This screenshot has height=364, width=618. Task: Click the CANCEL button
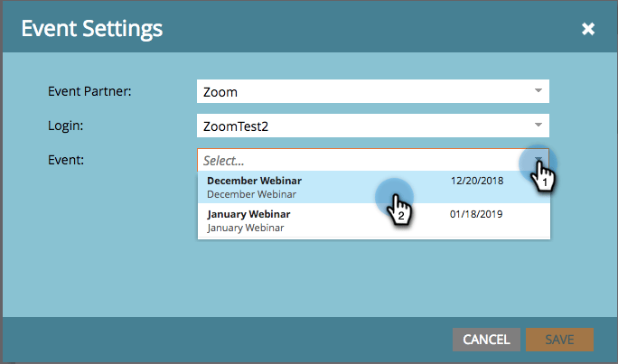coord(486,340)
